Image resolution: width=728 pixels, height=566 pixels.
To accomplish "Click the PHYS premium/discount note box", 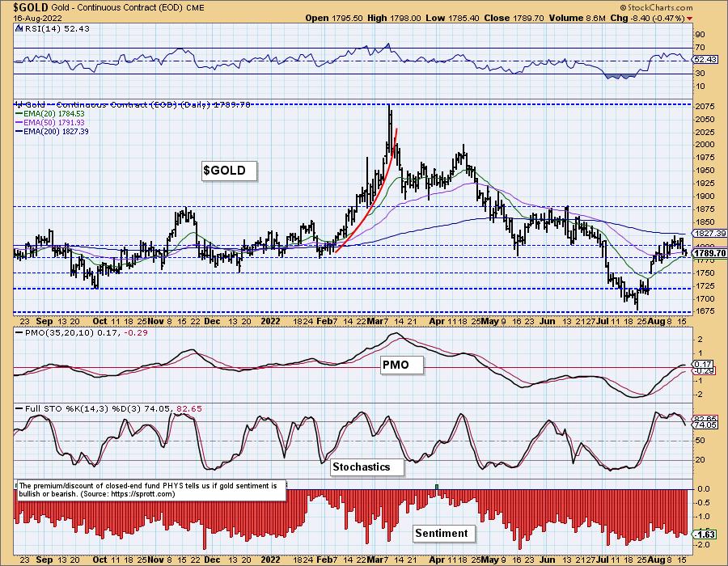I will point(151,490).
